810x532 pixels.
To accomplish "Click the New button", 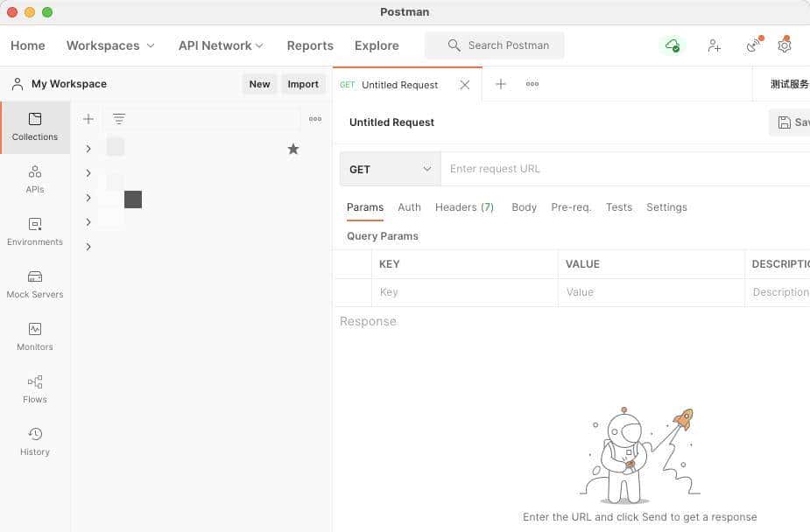I will point(259,84).
